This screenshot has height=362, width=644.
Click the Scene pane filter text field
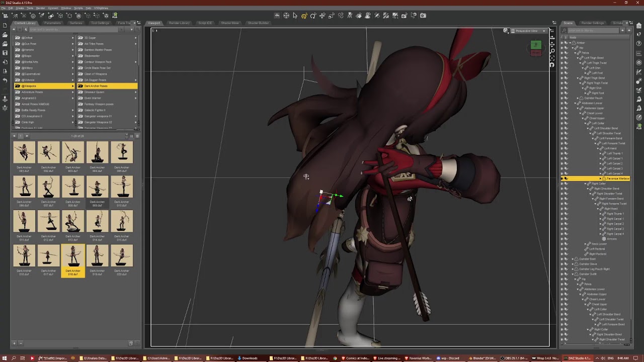click(x=594, y=31)
